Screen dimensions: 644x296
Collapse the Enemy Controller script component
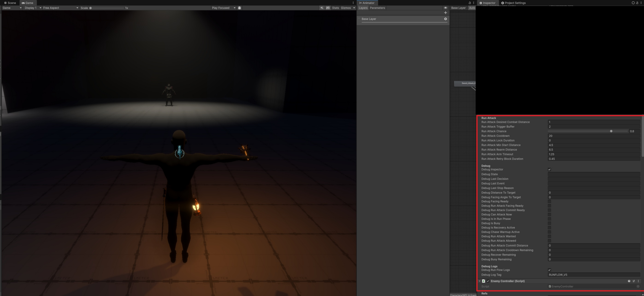coord(480,281)
